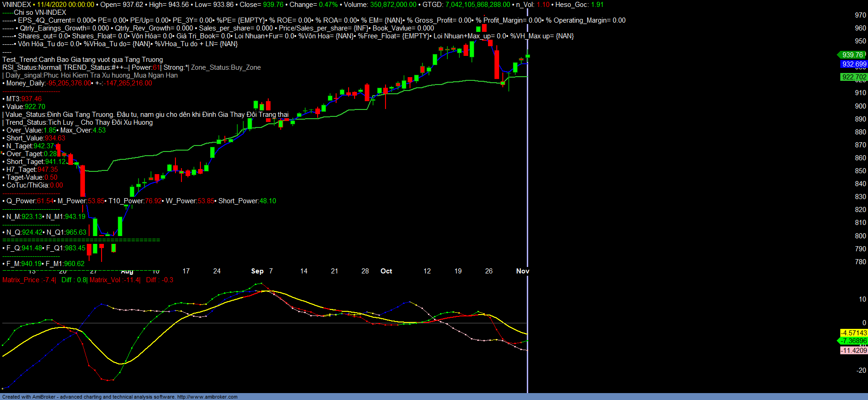The height and width of the screenshot is (400, 868).
Task: Click the green 939.76 last price tag
Action: click(x=852, y=55)
